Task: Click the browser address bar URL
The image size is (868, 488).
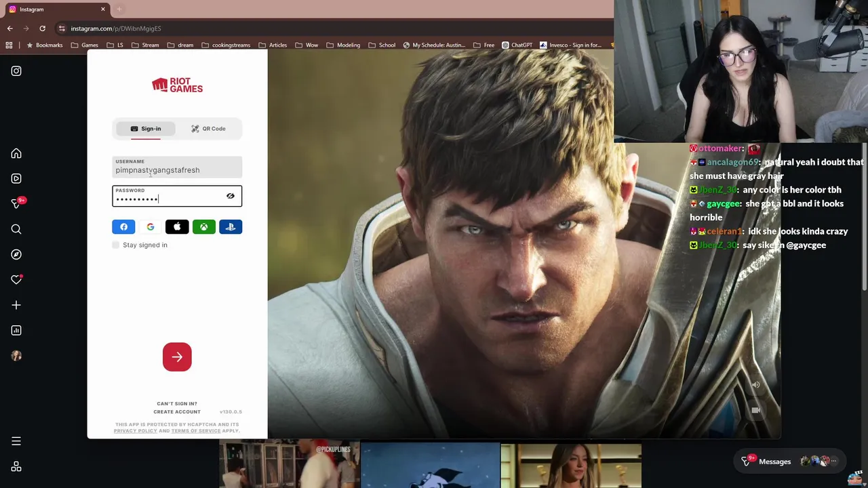Action: [116, 28]
